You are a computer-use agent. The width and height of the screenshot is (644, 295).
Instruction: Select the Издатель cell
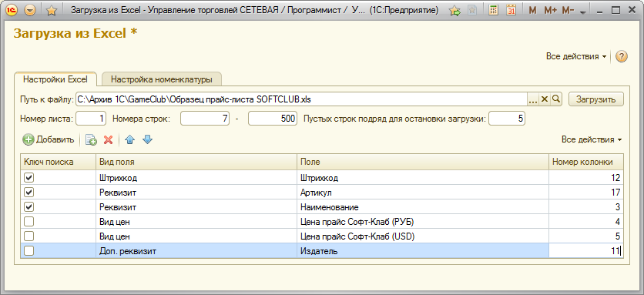pos(423,250)
